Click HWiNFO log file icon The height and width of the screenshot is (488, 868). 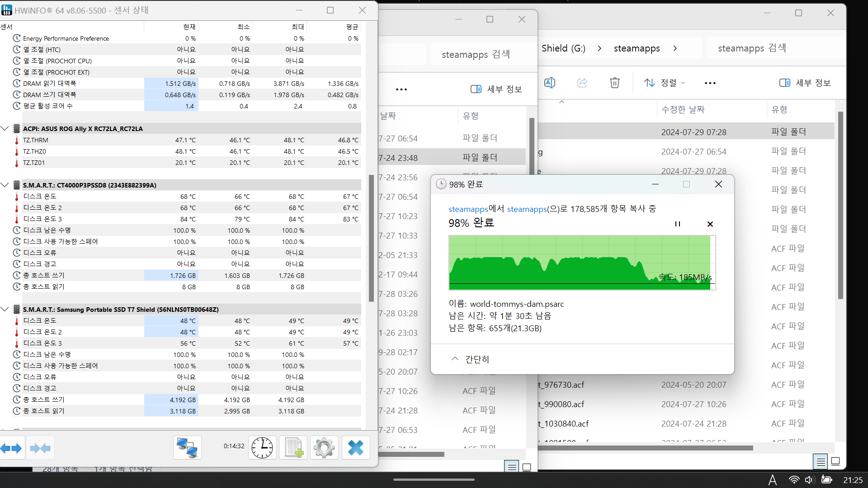coord(293,448)
